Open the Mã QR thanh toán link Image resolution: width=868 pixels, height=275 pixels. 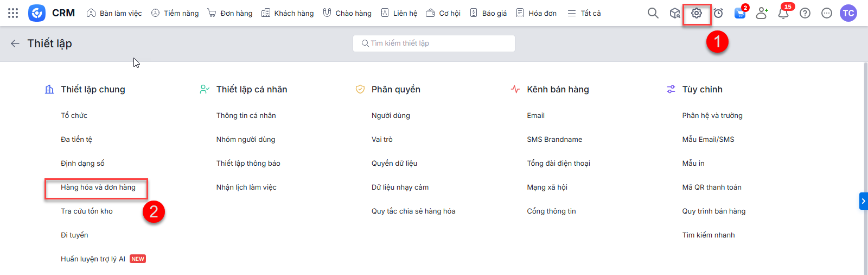point(711,187)
